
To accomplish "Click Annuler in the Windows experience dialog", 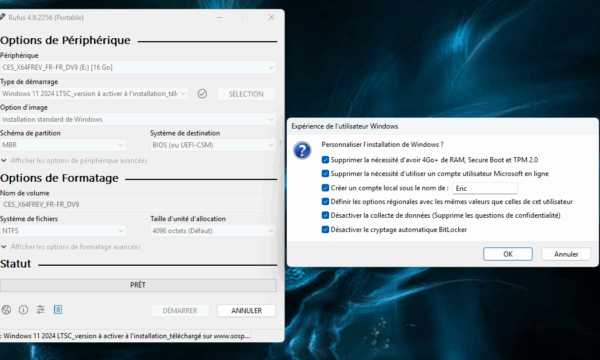I will click(x=566, y=254).
